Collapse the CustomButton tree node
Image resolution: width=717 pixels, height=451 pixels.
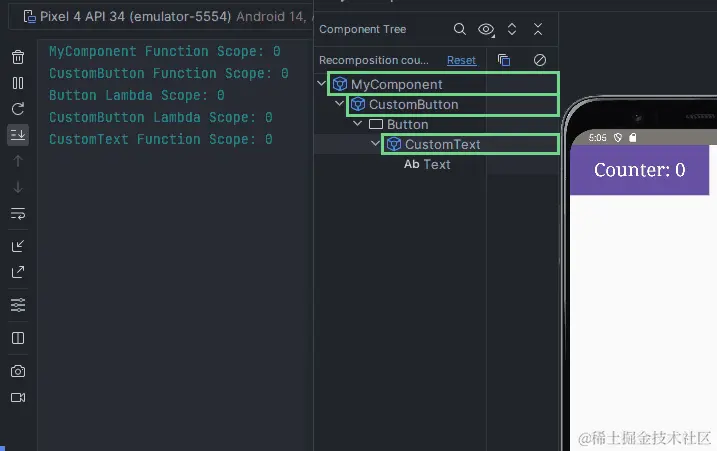(339, 103)
